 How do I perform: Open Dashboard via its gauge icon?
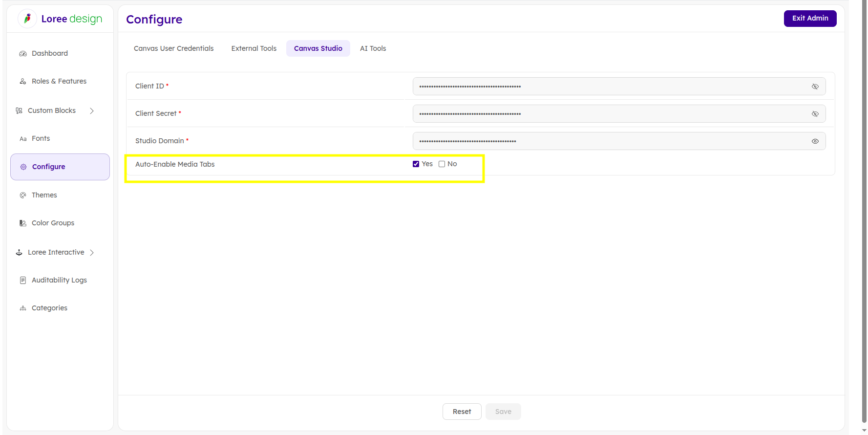[23, 54]
